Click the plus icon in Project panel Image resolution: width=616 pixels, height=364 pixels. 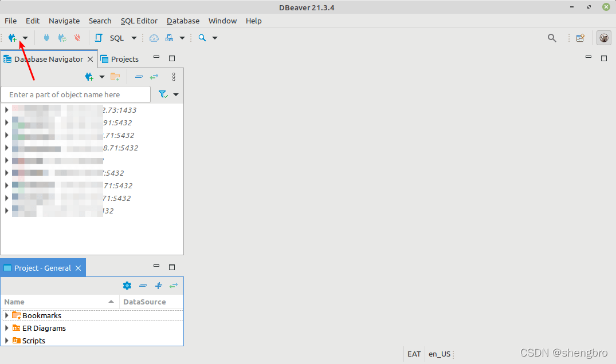point(158,286)
